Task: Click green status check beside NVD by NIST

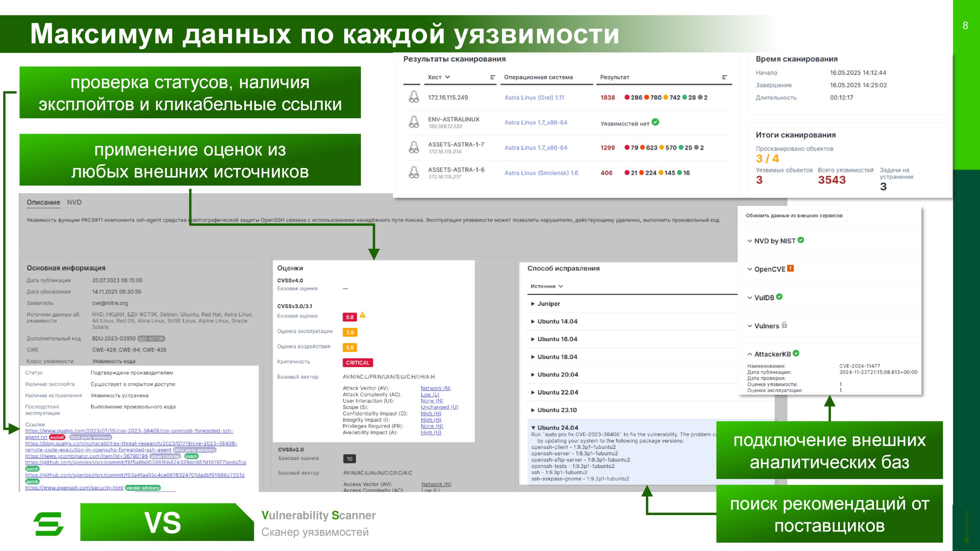Action: click(x=801, y=240)
